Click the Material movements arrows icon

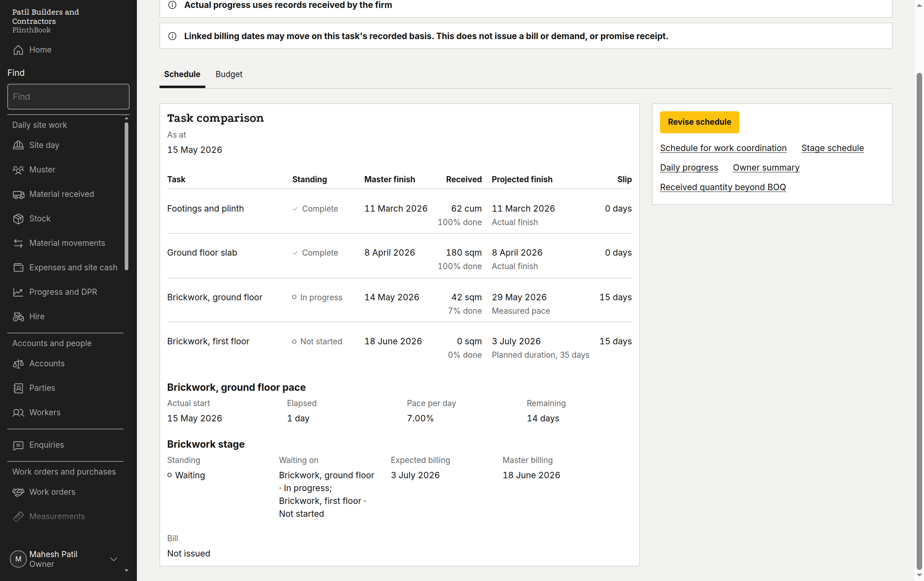(x=18, y=243)
